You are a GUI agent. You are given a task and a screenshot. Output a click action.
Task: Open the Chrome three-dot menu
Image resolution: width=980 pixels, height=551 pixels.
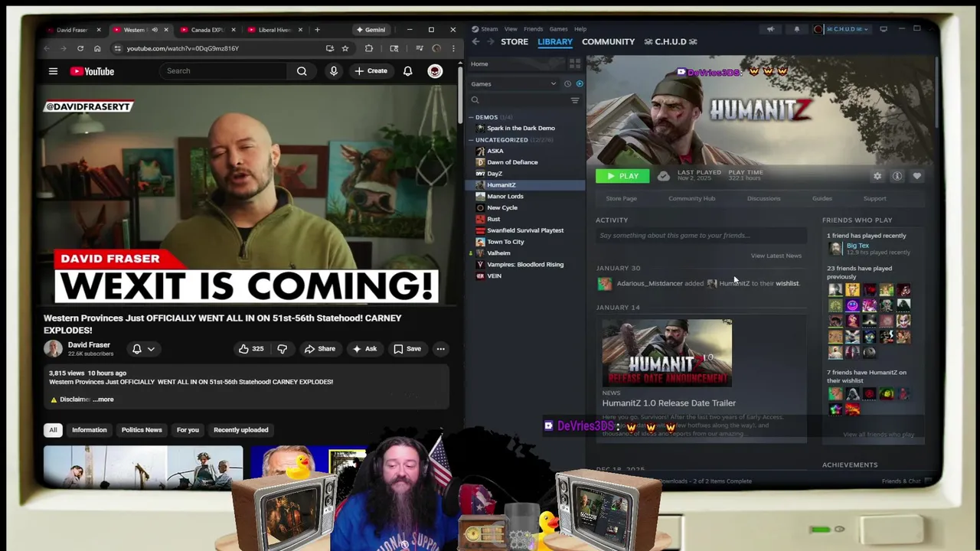coord(453,48)
